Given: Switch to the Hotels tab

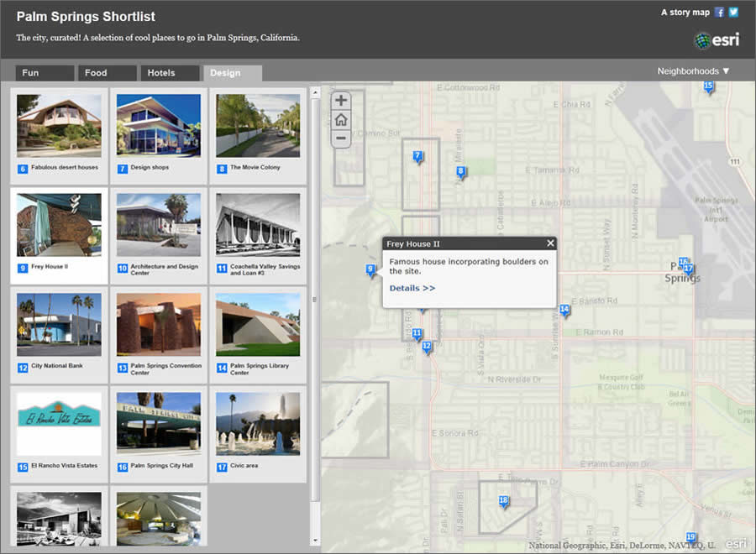Looking at the screenshot, I should tap(171, 73).
